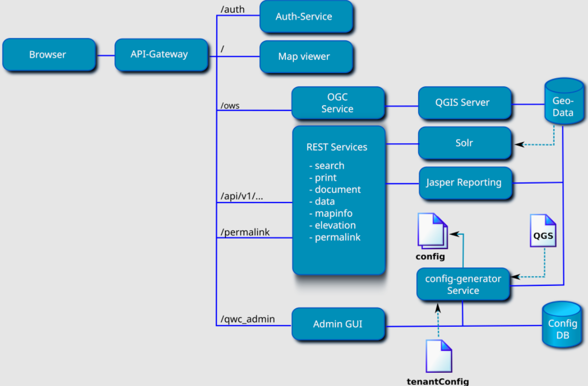Click the REST Services heading

click(337, 147)
